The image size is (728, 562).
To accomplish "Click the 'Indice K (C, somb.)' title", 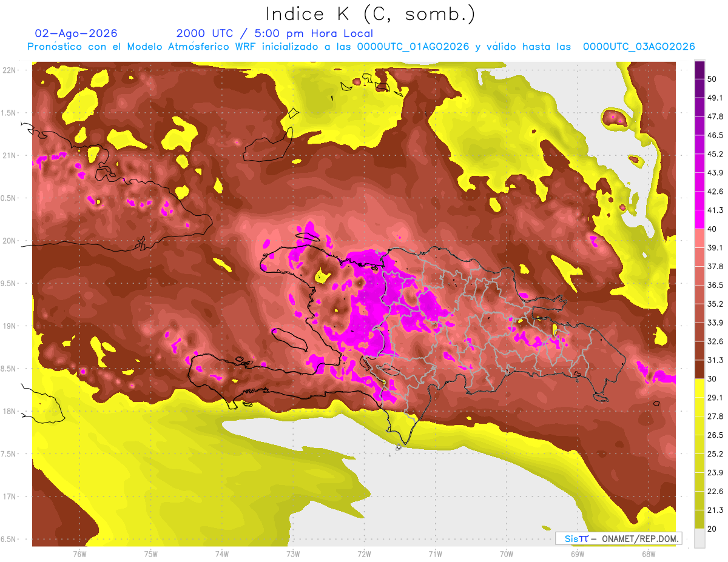I will (x=371, y=14).
